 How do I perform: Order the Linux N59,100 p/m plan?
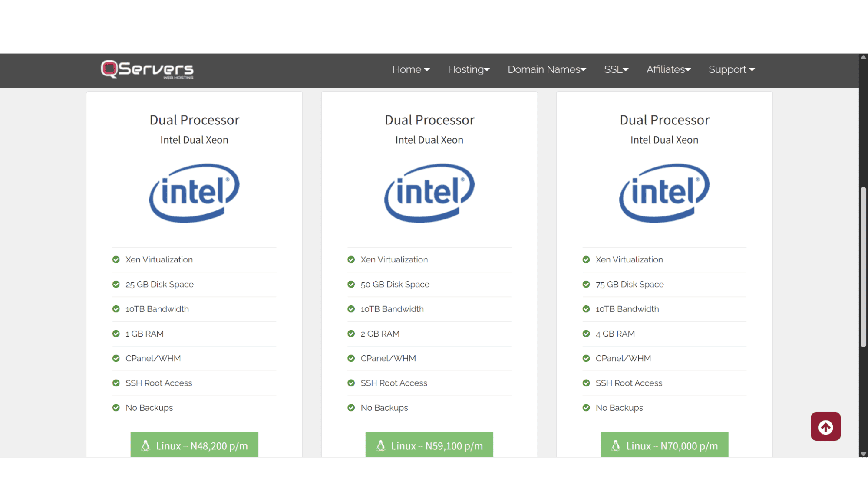click(429, 445)
